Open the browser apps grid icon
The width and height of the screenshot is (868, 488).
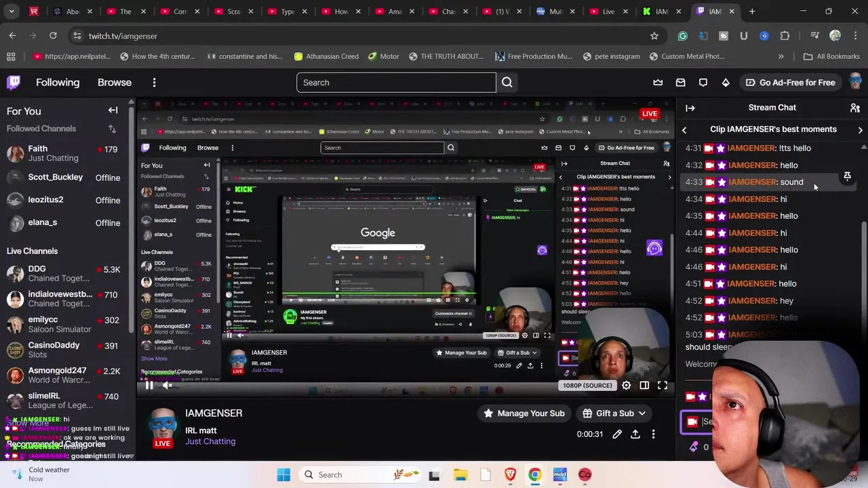click(x=11, y=56)
